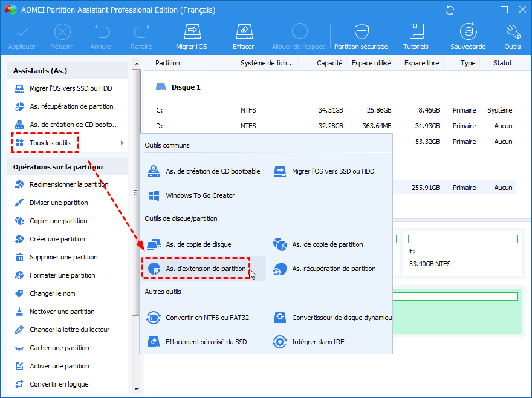Click sidebar scrollbar up arrow
The height and width of the screenshot is (398, 532).
pyautogui.click(x=137, y=64)
